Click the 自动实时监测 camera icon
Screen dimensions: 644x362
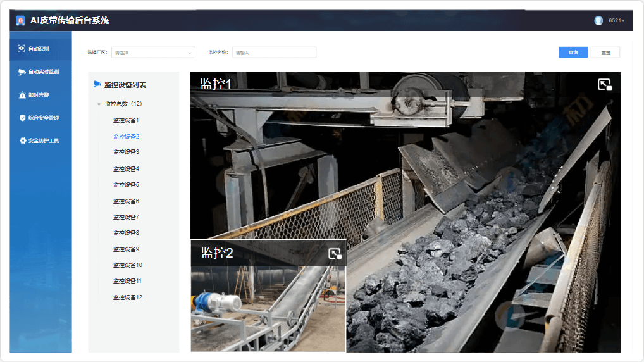point(22,72)
